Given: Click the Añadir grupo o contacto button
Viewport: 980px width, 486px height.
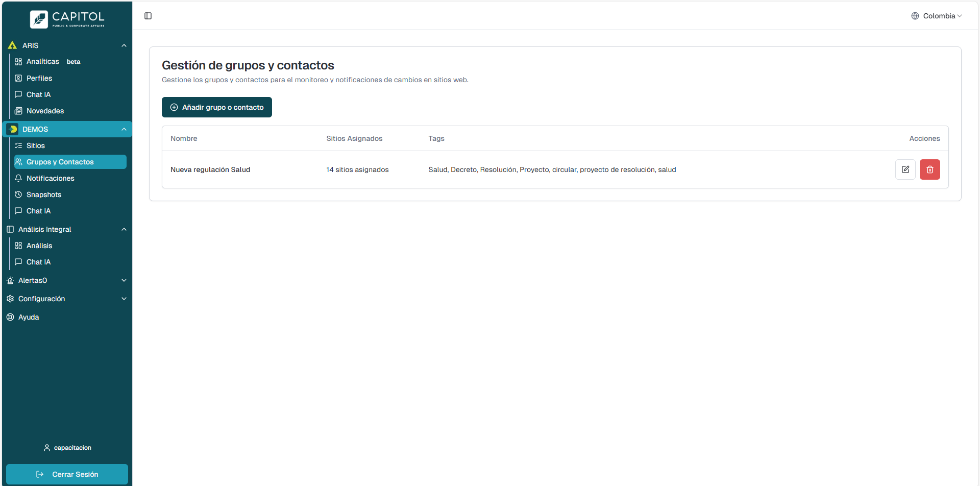Looking at the screenshot, I should tap(216, 107).
